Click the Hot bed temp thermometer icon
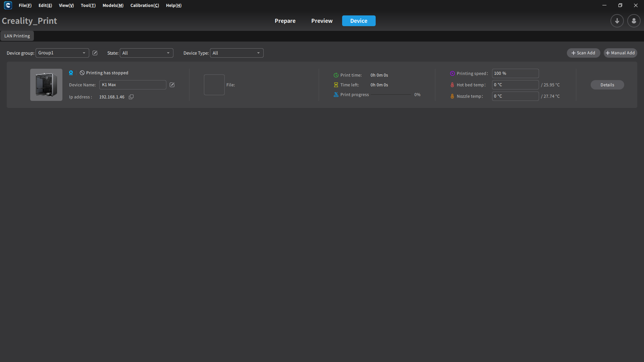 [x=452, y=85]
